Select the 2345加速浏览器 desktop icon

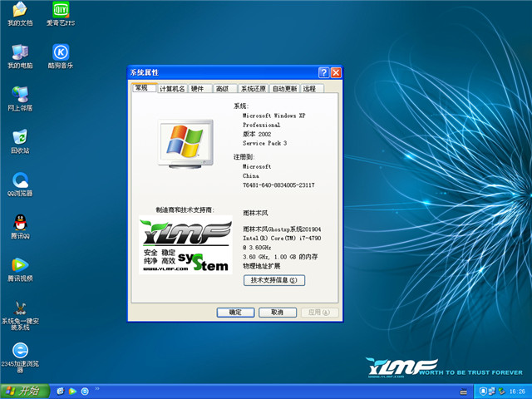point(20,358)
